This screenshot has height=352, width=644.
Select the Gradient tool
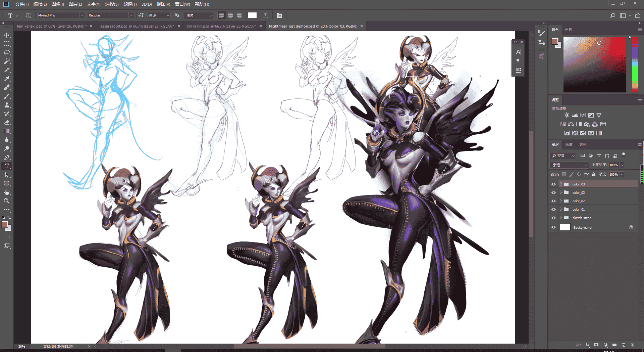[x=7, y=131]
